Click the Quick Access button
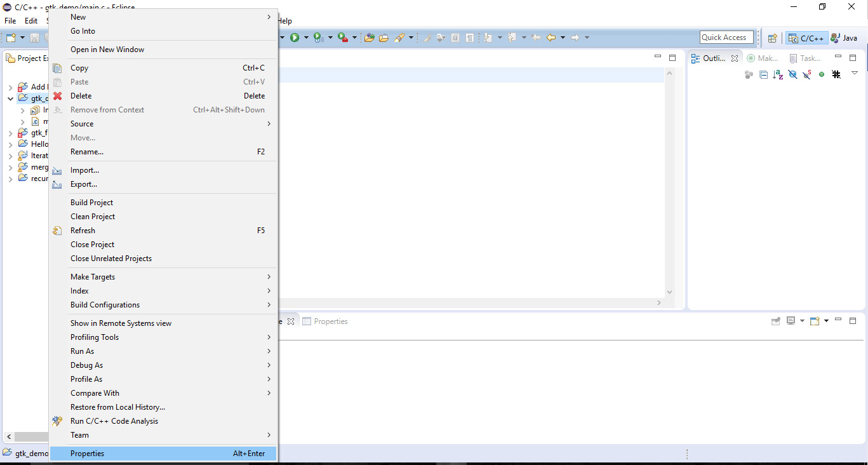Screen dimensions: 868x465 [x=726, y=37]
